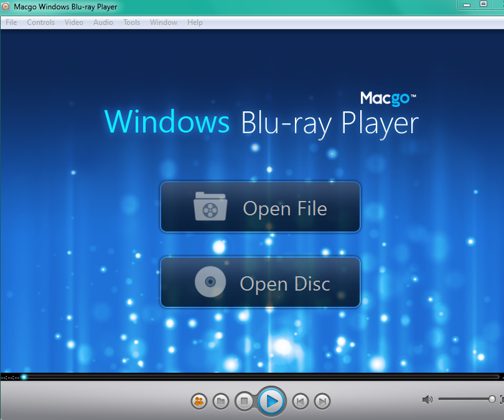
Task: Open the Help menu
Action: tap(195, 22)
